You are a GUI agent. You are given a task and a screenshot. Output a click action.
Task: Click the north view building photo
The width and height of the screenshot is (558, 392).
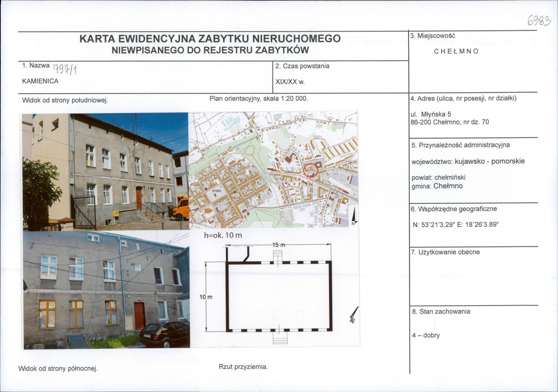[106, 290]
